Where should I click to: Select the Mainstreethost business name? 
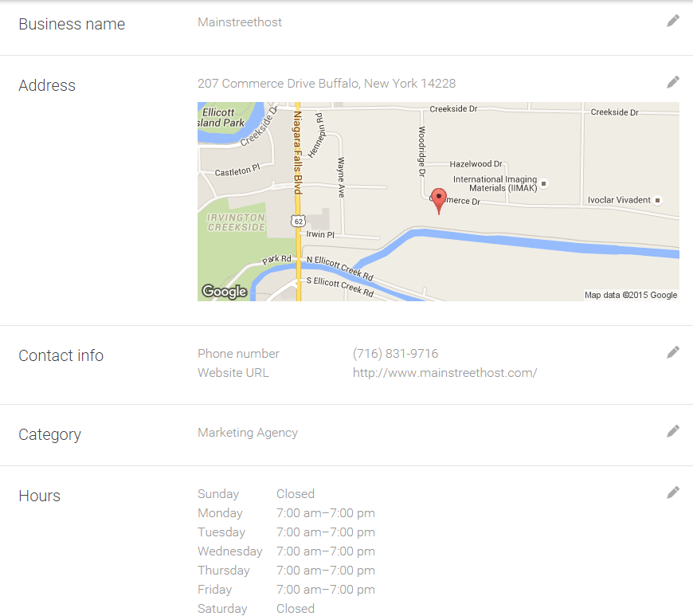click(x=240, y=22)
